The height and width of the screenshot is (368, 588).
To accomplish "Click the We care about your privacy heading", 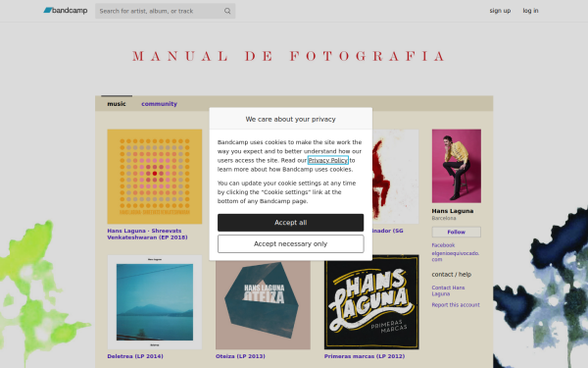I will point(291,119).
